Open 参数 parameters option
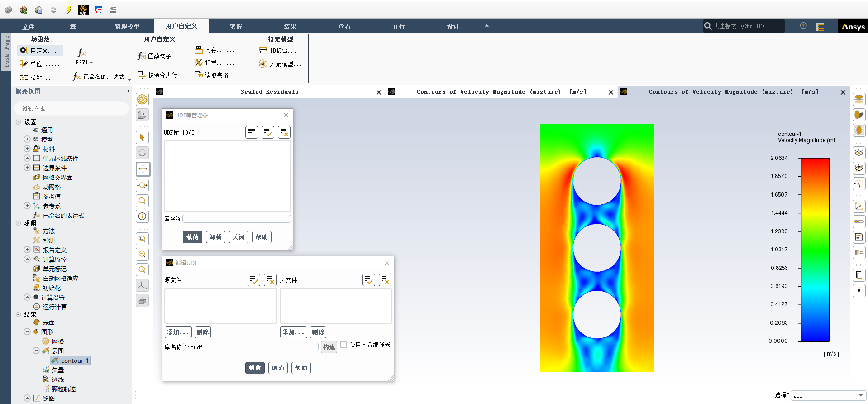868x404 pixels. tap(35, 77)
